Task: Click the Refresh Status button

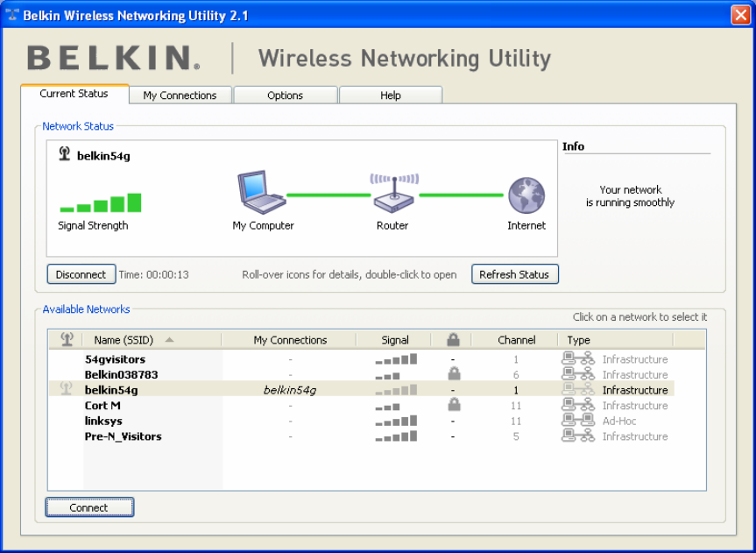Action: tap(514, 274)
